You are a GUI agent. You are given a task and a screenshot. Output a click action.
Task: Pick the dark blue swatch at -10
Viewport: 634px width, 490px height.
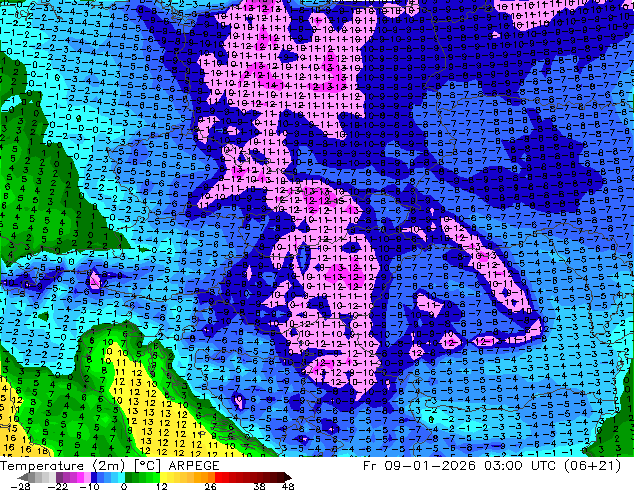94,477
